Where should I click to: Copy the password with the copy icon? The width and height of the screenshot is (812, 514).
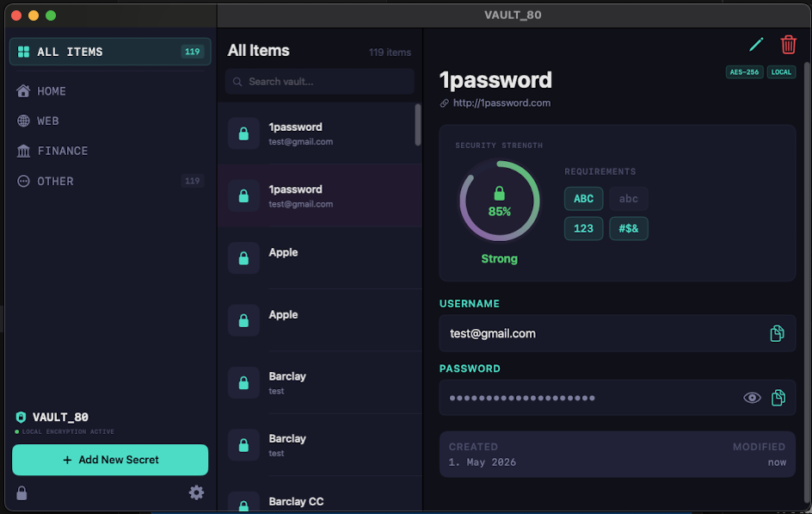tap(778, 398)
